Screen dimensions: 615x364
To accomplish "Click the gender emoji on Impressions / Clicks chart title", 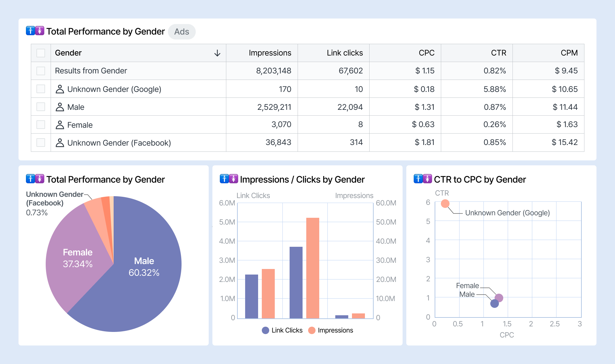I will (228, 179).
